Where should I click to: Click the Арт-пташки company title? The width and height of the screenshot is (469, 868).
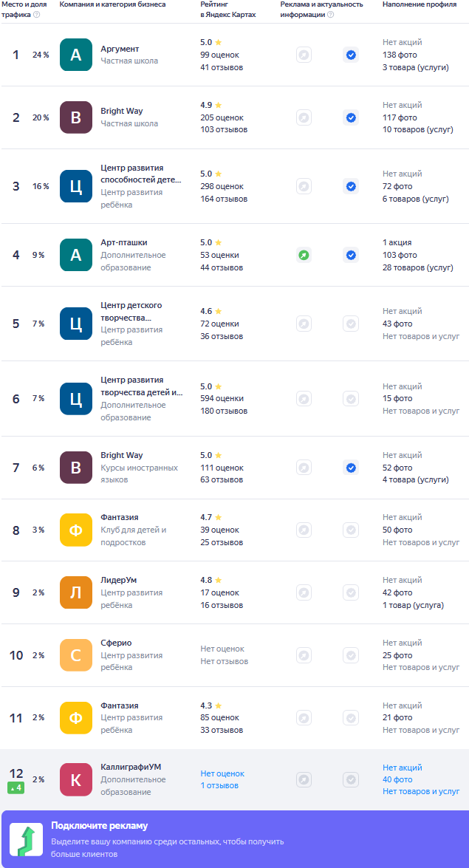124,242
